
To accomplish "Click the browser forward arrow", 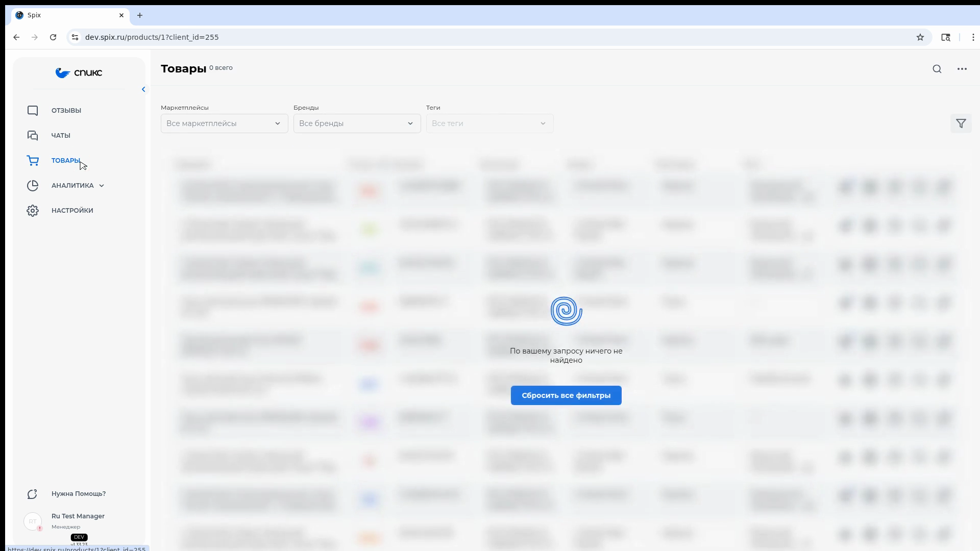I will click(35, 37).
